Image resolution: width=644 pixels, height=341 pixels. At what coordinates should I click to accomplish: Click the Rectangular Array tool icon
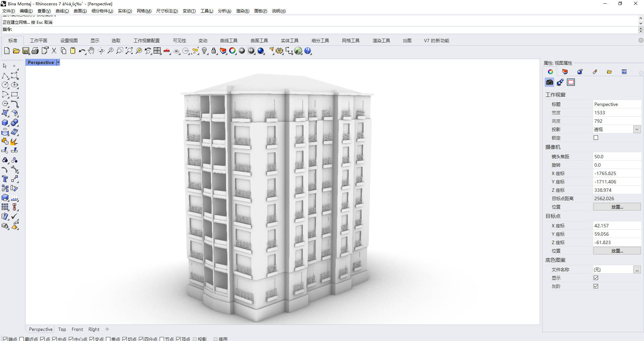(x=5, y=207)
